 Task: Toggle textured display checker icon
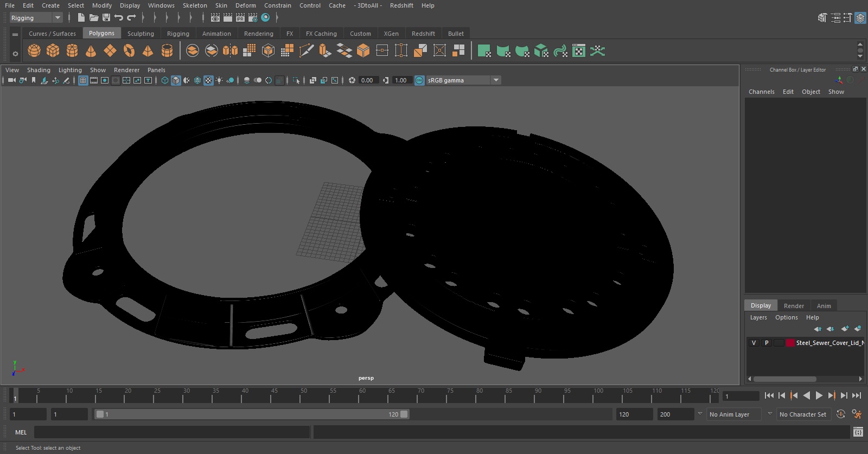pyautogui.click(x=208, y=80)
